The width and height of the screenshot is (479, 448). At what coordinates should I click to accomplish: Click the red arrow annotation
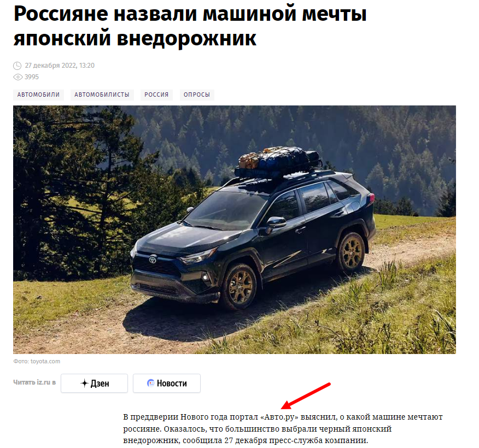(x=306, y=396)
